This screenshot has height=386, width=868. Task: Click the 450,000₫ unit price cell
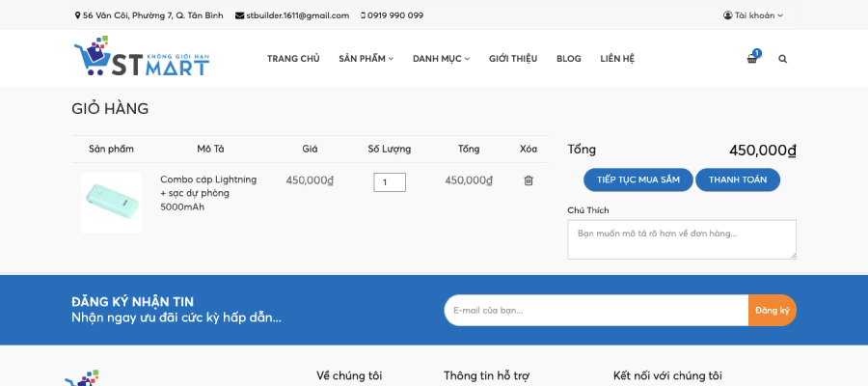point(310,180)
